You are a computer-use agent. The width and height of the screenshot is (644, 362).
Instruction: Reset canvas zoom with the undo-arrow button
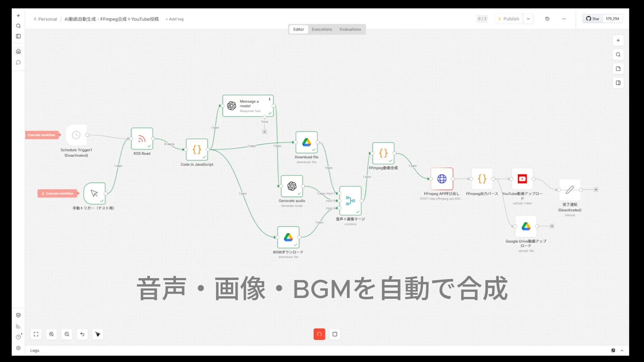coord(82,334)
